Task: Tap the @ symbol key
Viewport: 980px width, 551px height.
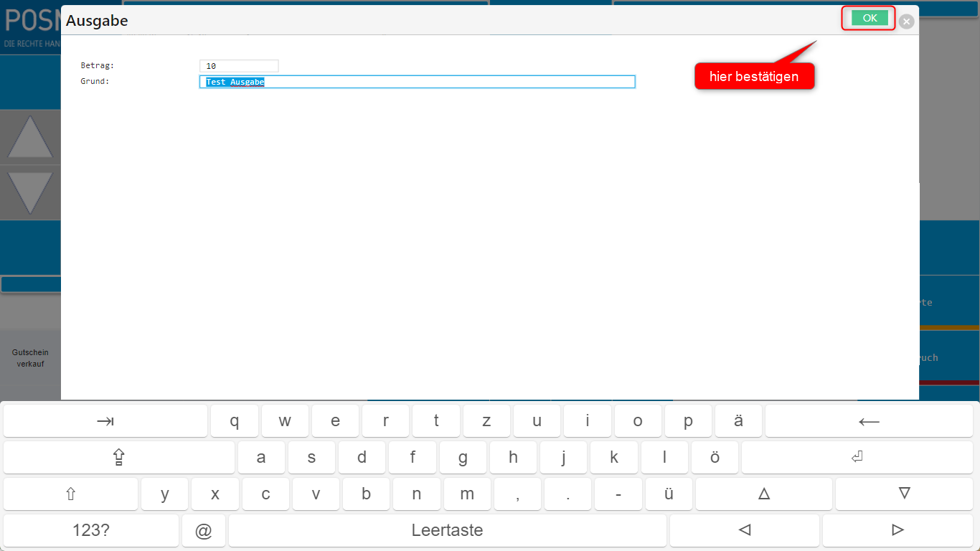Action: point(204,531)
